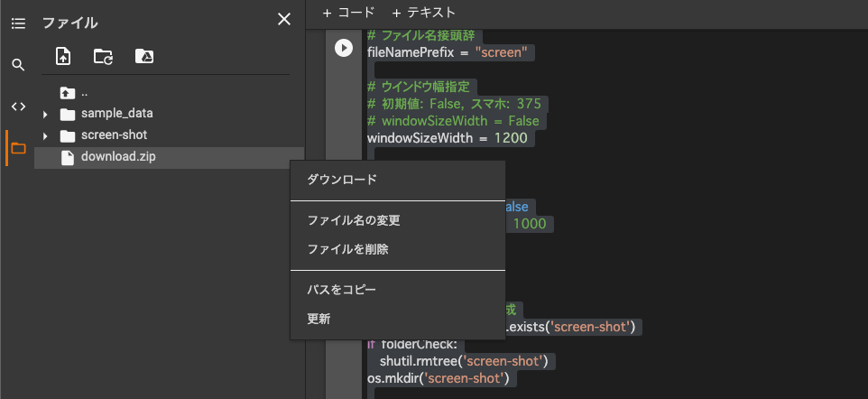868x399 pixels.
Task: Choose パスをコピー from context menu
Action: coord(398,289)
